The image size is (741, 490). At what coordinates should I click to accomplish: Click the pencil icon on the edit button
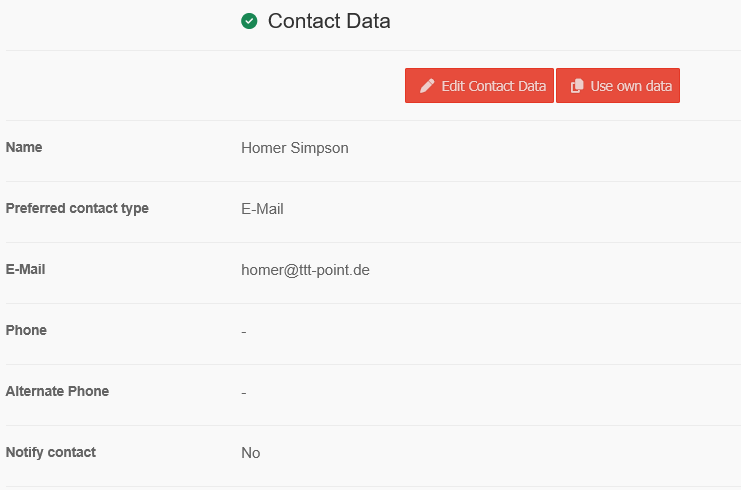click(x=427, y=86)
